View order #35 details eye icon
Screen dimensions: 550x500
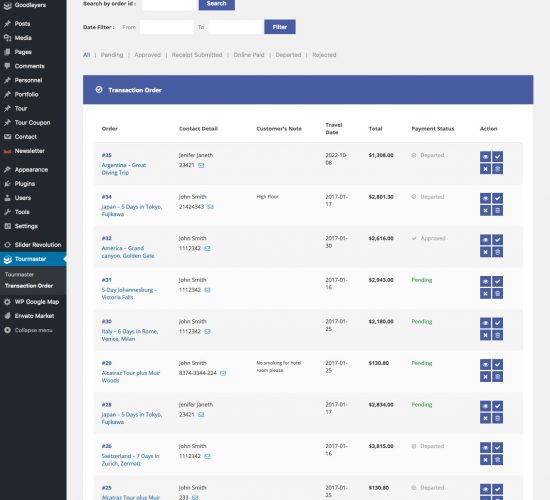(x=485, y=156)
